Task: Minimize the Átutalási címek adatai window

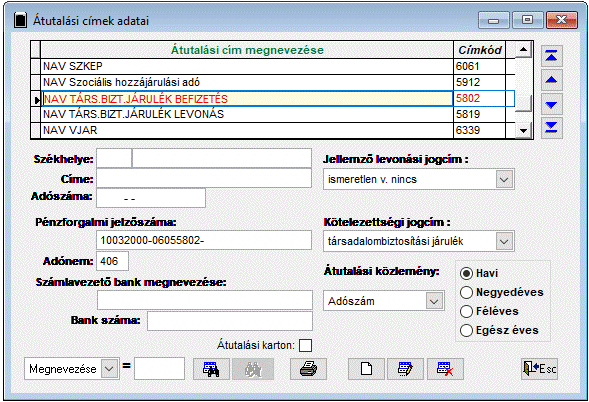Action: pyautogui.click(x=494, y=20)
